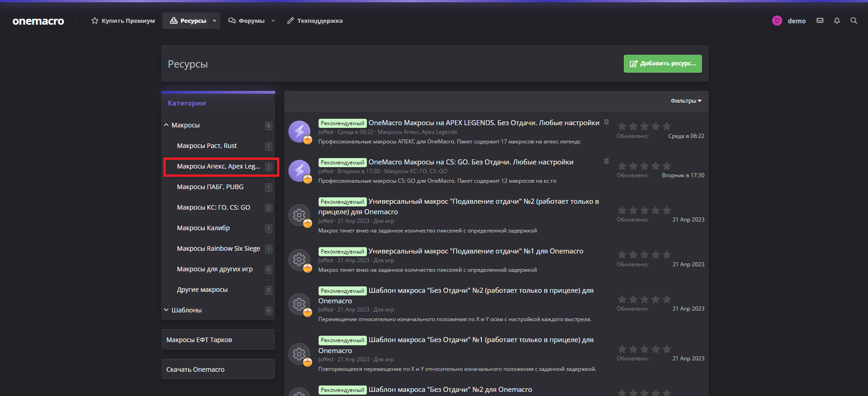
Task: Select Другие макросы category
Action: (x=202, y=290)
